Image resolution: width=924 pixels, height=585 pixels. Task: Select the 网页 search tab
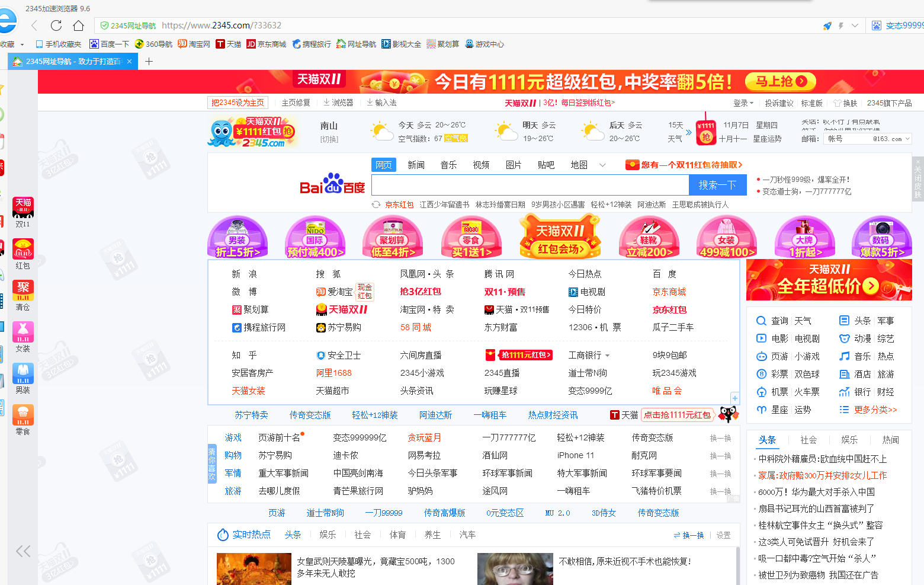tap(384, 165)
